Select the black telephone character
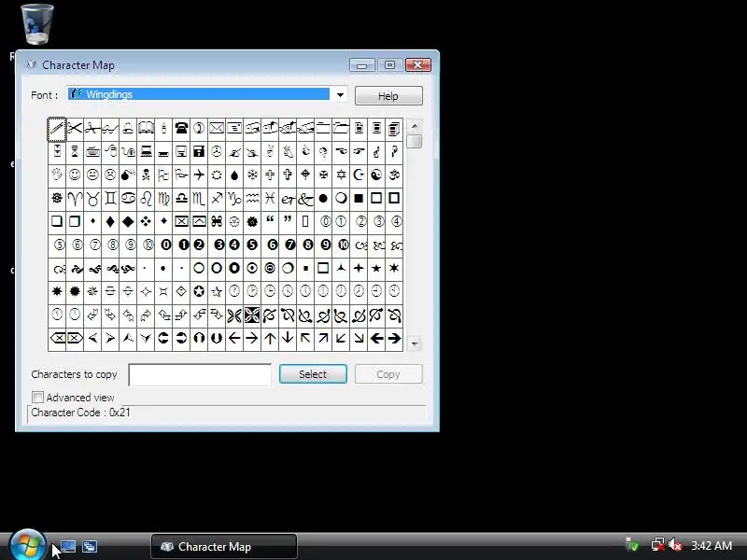The height and width of the screenshot is (560, 747). pos(181,129)
